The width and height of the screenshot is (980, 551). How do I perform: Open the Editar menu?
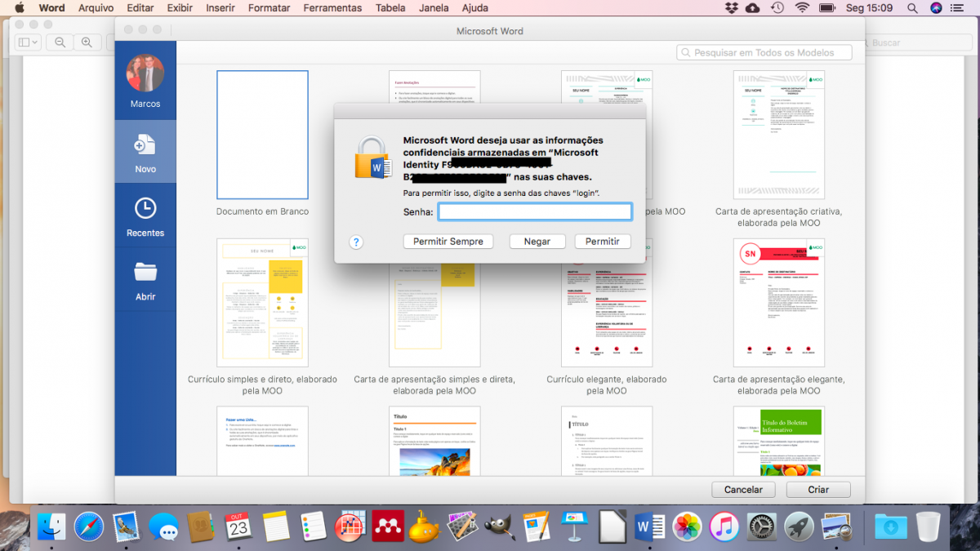[140, 7]
